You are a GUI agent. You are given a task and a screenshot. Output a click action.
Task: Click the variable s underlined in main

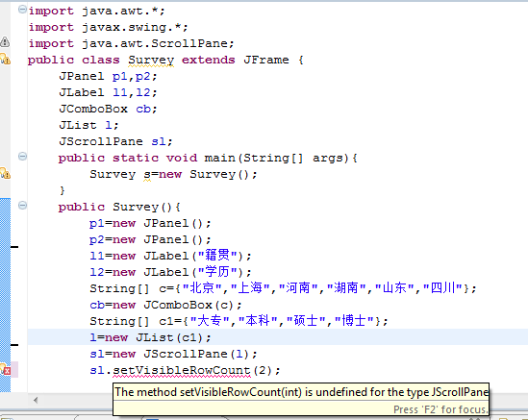tap(147, 175)
